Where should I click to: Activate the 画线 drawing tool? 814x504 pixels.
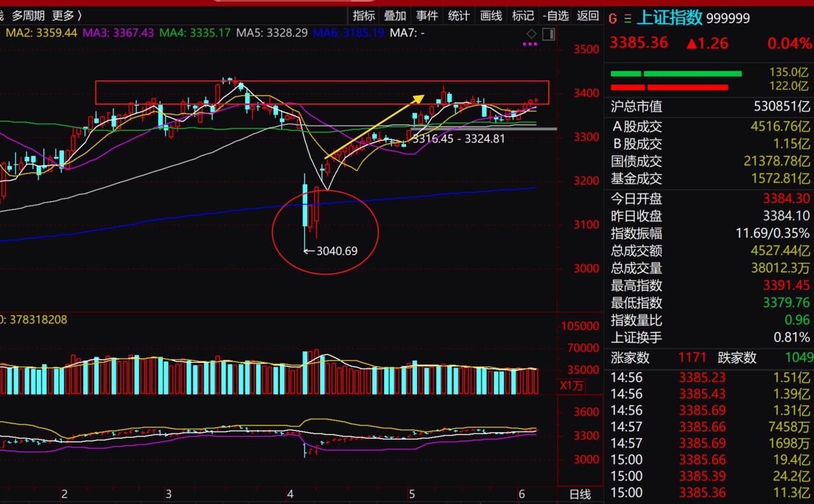491,16
